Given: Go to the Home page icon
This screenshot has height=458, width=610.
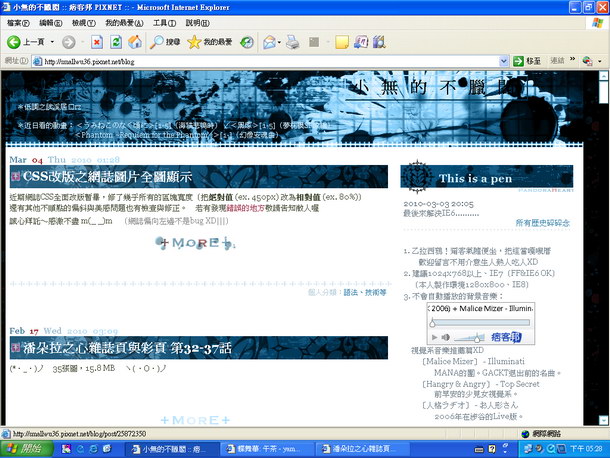Looking at the screenshot, I should click(135, 42).
